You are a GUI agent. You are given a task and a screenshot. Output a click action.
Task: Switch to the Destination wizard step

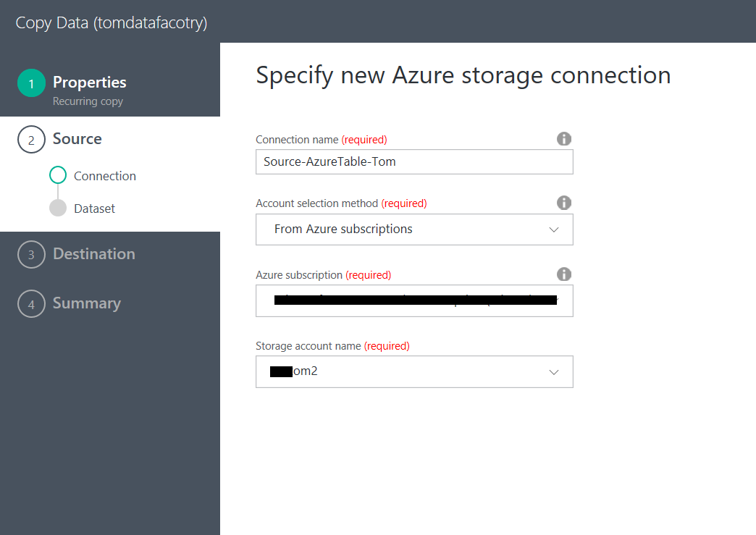point(93,254)
